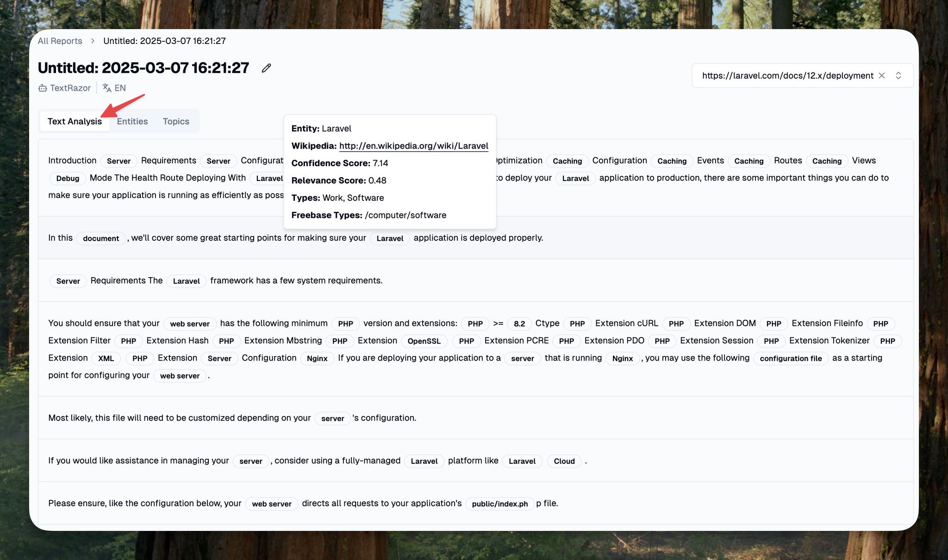Go back to All Reports
The width and height of the screenshot is (948, 560).
[60, 41]
